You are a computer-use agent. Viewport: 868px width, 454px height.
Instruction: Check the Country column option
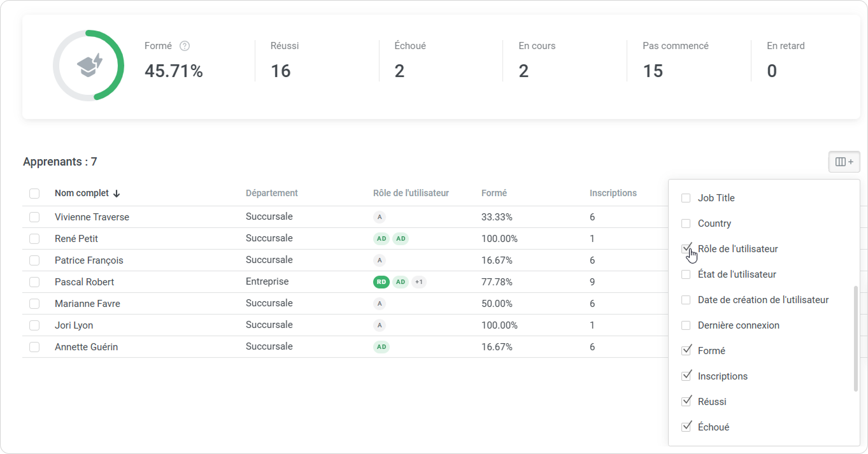pos(686,223)
